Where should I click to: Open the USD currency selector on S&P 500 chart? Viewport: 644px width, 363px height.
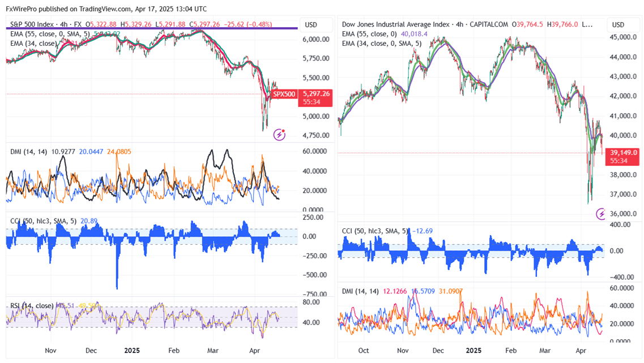point(311,25)
